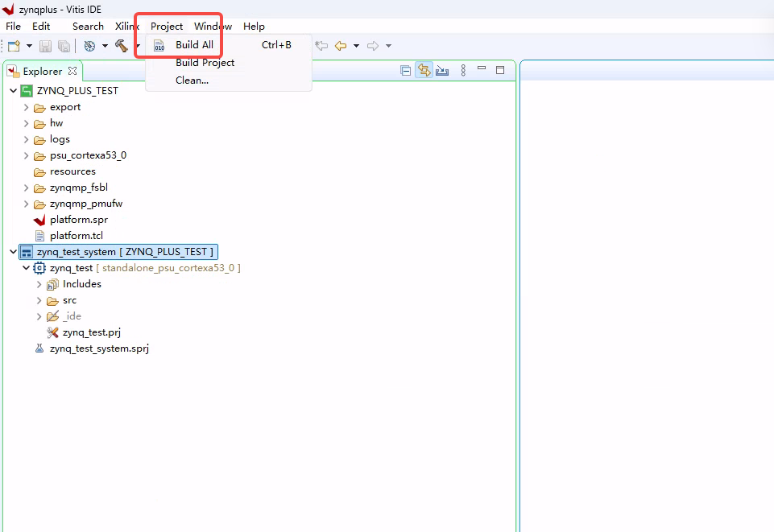Select the export folder
This screenshot has height=532, width=774.
click(x=64, y=107)
